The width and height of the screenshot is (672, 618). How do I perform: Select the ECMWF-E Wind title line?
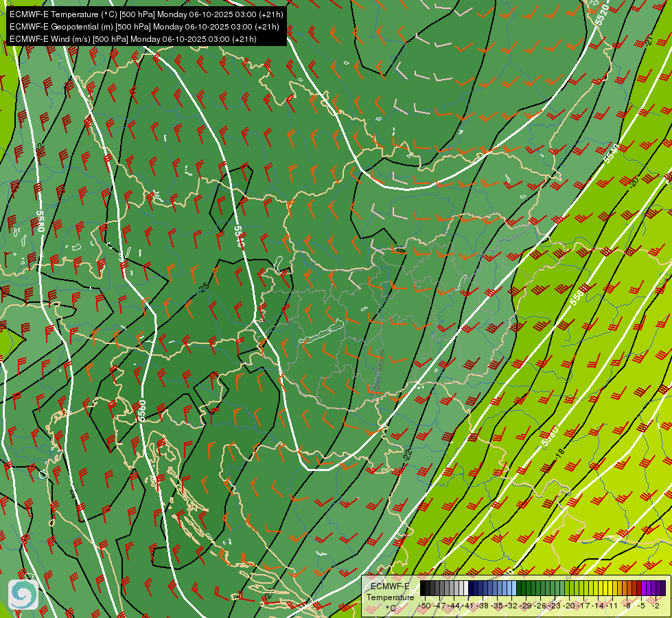[133, 39]
